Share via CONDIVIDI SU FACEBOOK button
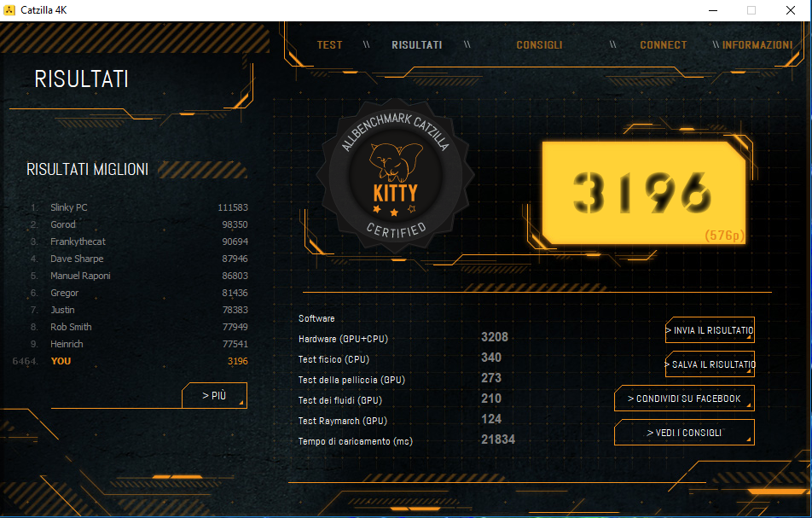This screenshot has width=812, height=518. pos(684,399)
